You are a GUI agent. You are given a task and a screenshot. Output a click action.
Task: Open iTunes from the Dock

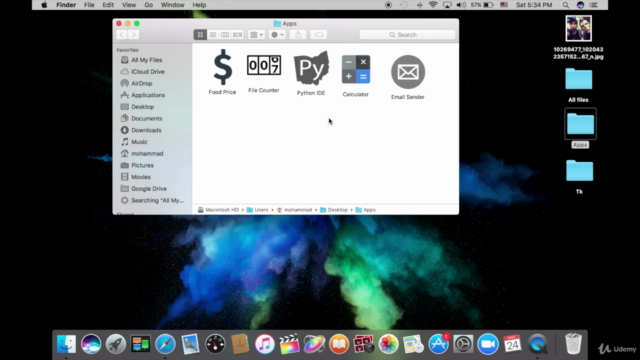coord(265,344)
